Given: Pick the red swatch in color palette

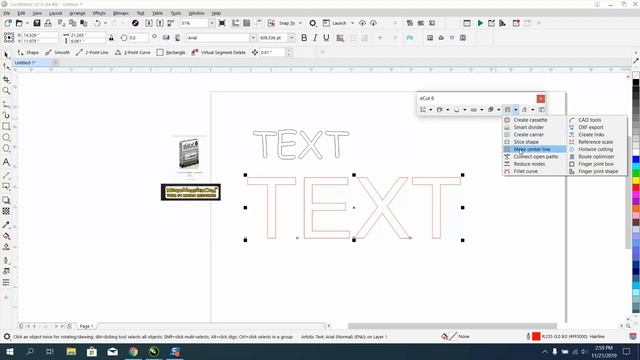Looking at the screenshot, I should [x=636, y=188].
